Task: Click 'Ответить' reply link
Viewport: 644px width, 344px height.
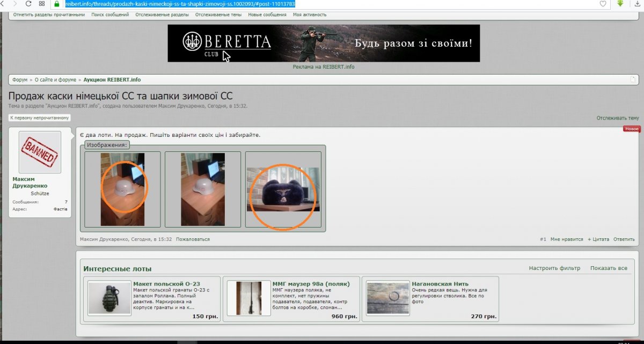Action: point(624,239)
